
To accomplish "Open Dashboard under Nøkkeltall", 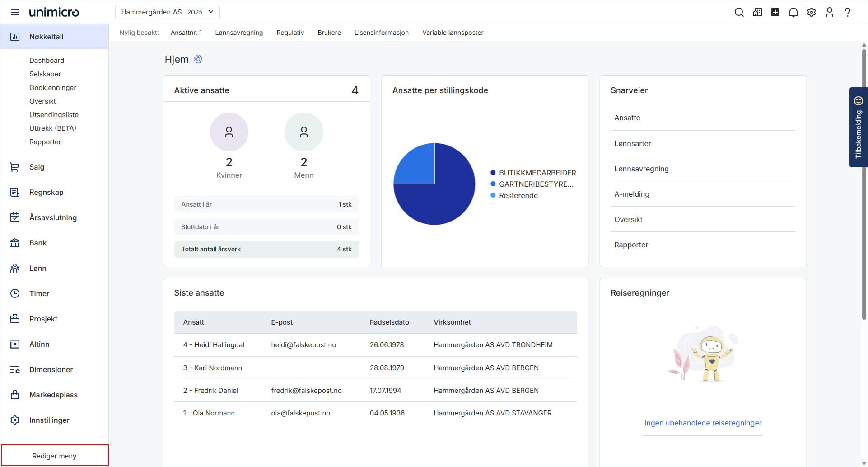I will pyautogui.click(x=47, y=60).
